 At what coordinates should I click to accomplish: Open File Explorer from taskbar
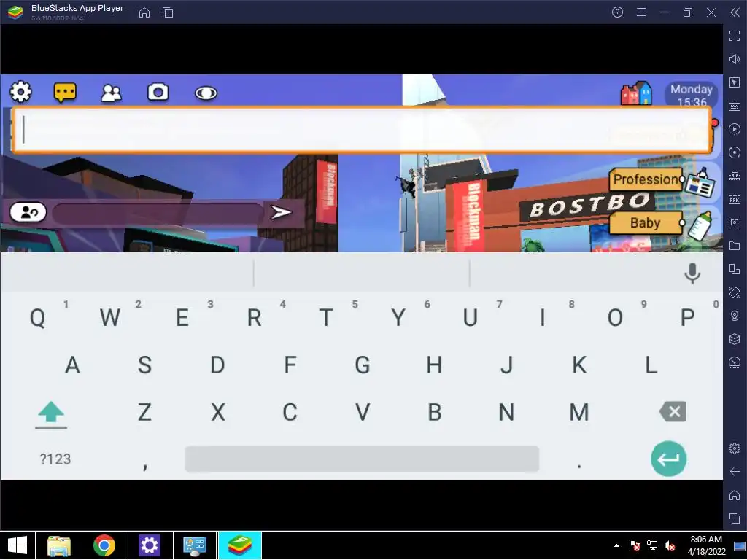tap(59, 545)
